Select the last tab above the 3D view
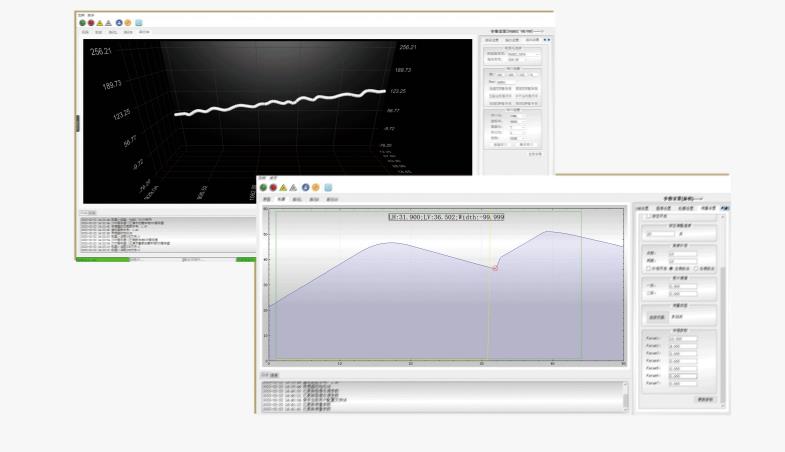 144,33
